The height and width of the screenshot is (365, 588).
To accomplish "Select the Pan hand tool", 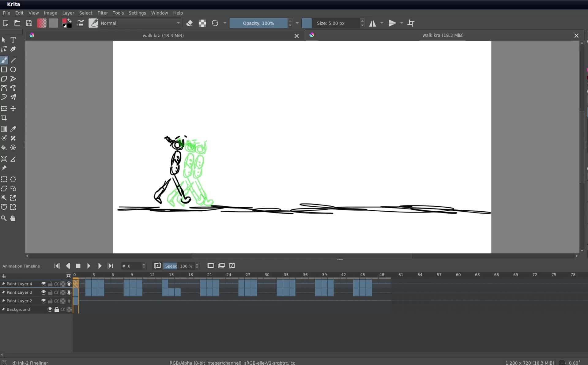I will tap(13, 218).
